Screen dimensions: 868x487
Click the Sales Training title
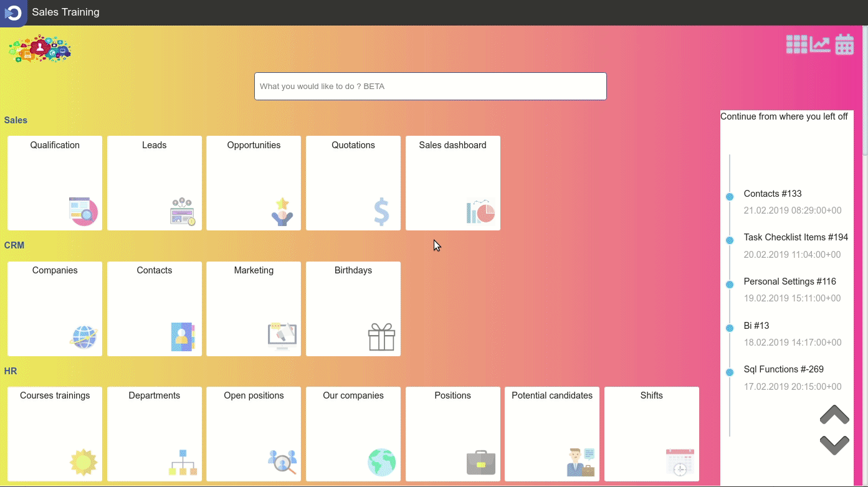point(65,12)
